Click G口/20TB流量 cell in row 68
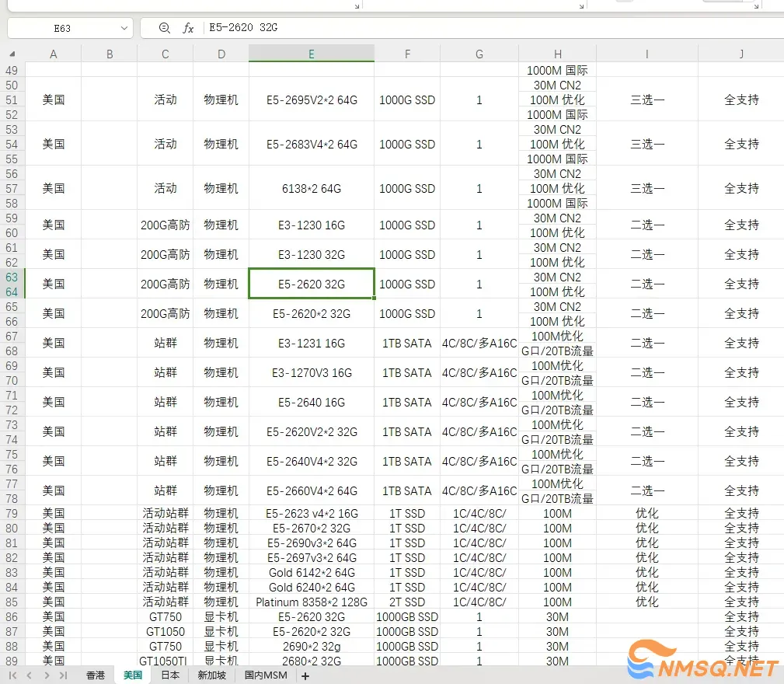784x684 pixels. pyautogui.click(x=557, y=351)
